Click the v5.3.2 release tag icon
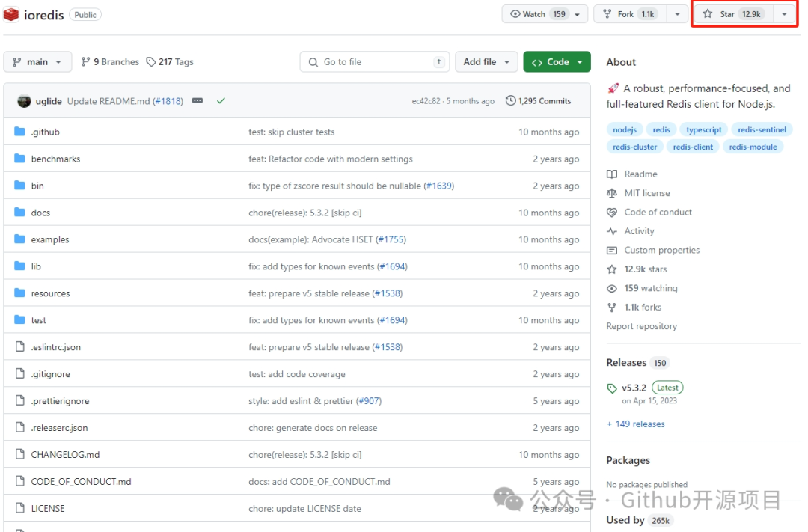This screenshot has height=532, width=808. click(x=612, y=388)
